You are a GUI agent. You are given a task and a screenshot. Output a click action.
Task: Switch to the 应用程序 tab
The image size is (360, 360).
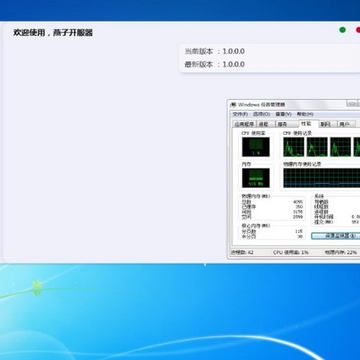(244, 124)
